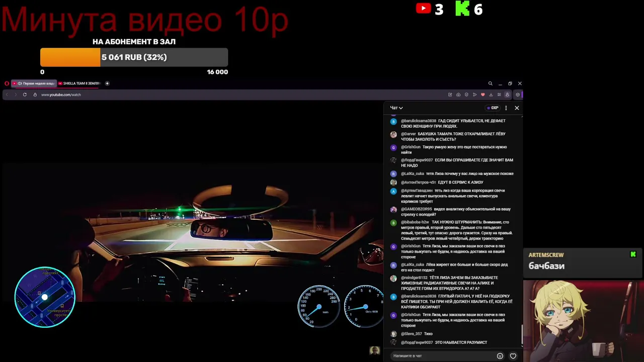Image resolution: width=644 pixels, height=362 pixels.
Task: Click avatar of @Slava_357 in chat
Action: (393, 334)
